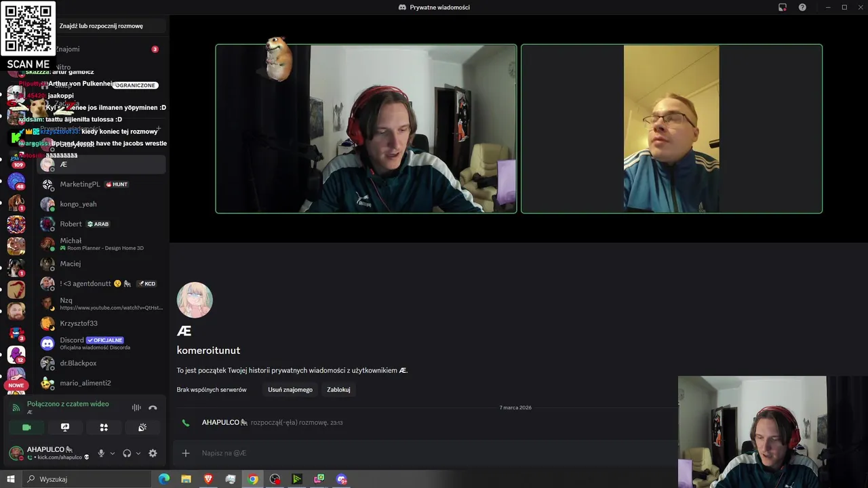Viewport: 868px width, 488px height.
Task: Open the Discord help icon
Action: point(802,7)
